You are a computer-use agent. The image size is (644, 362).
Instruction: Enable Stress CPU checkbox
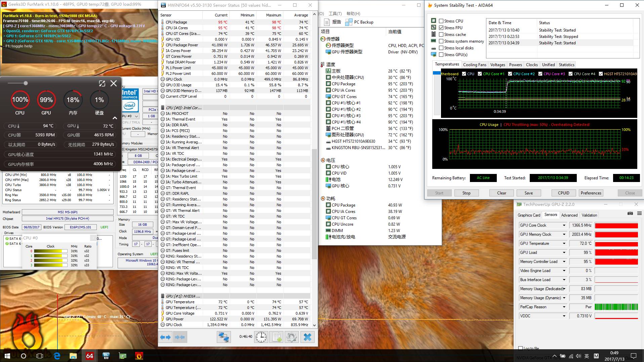pos(441,21)
